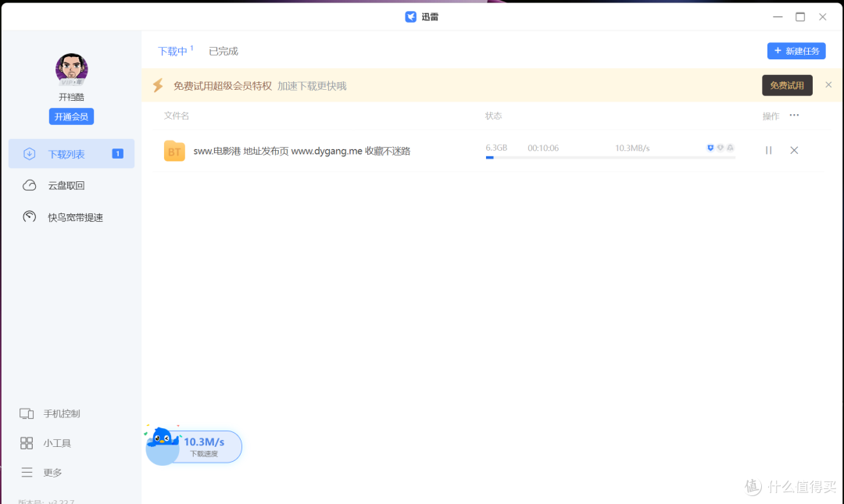Click the user avatar picture
Image resolution: width=844 pixels, height=504 pixels.
click(x=72, y=69)
